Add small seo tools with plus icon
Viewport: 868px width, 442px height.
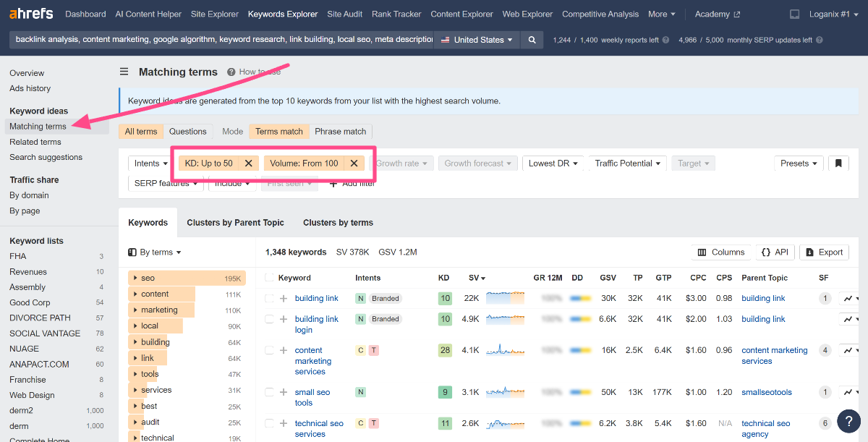284,393
